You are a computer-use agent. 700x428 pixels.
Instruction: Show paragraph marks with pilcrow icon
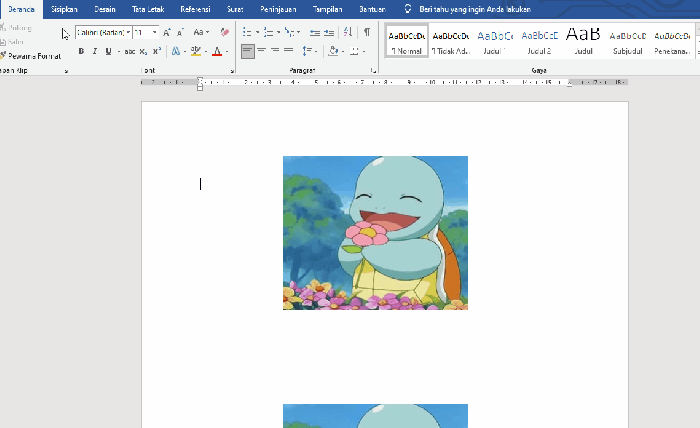[367, 32]
